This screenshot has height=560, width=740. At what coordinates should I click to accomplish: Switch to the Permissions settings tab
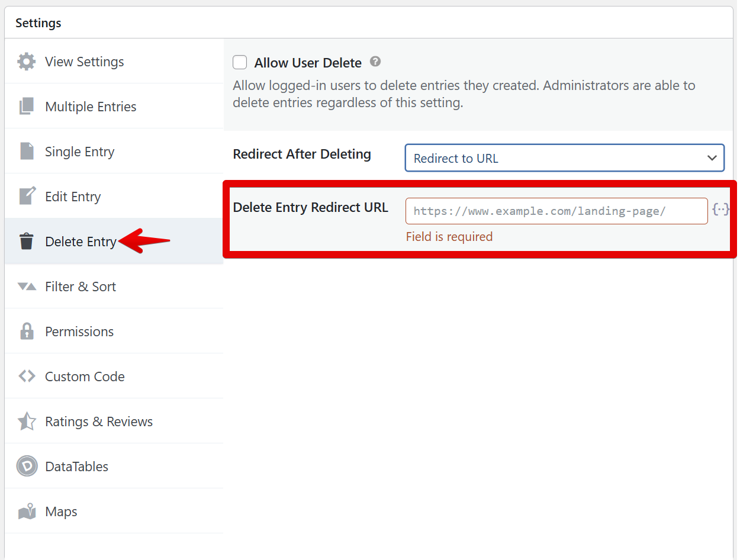79,332
